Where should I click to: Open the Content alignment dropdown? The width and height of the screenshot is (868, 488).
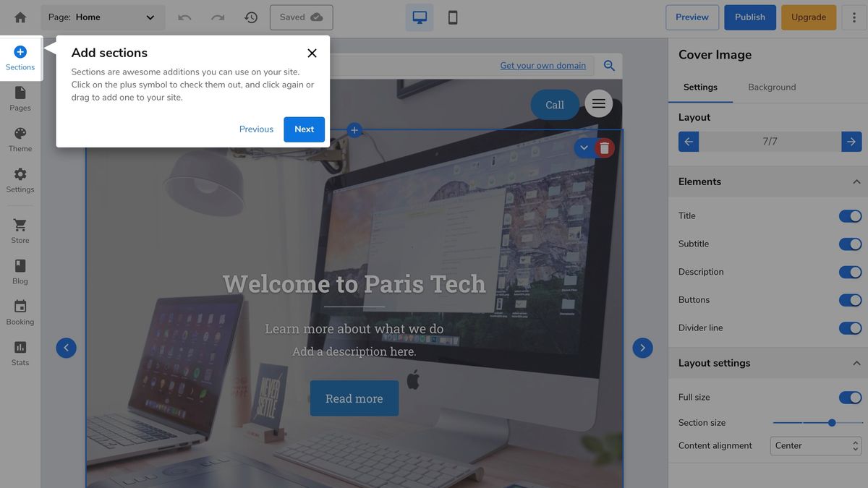click(x=816, y=445)
